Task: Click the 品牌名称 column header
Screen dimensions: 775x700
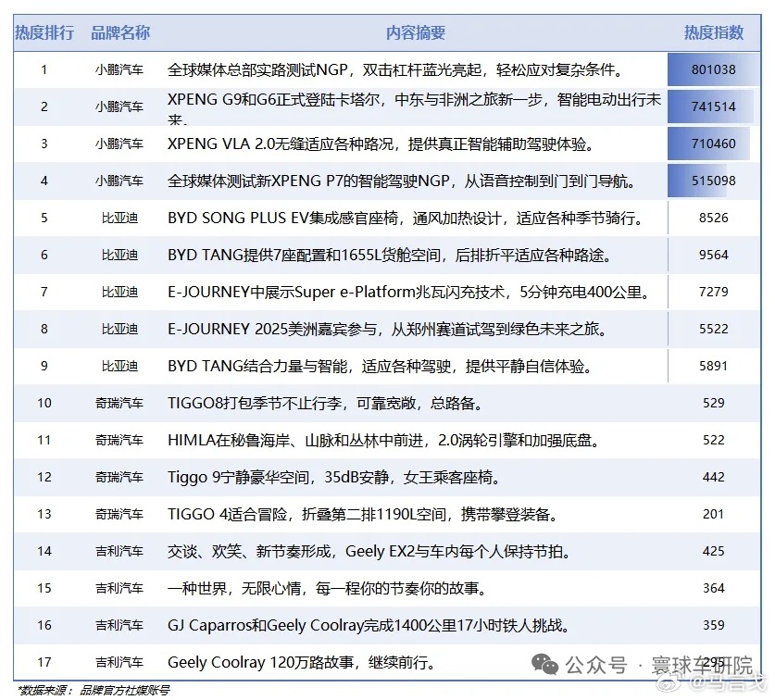Action: click(x=120, y=32)
